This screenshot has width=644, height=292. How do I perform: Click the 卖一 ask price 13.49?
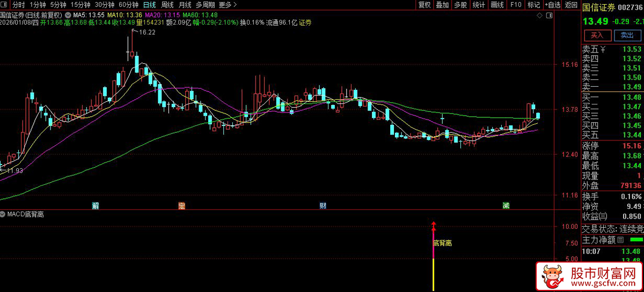[631, 86]
